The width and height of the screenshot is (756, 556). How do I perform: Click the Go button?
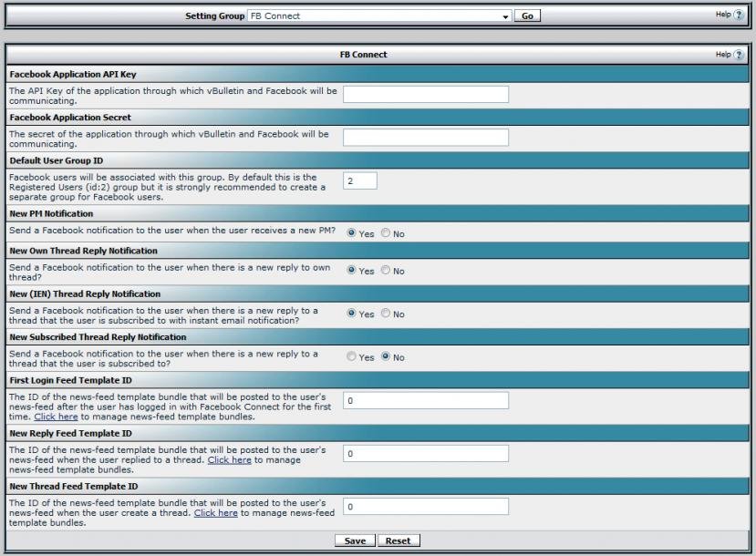tap(527, 15)
